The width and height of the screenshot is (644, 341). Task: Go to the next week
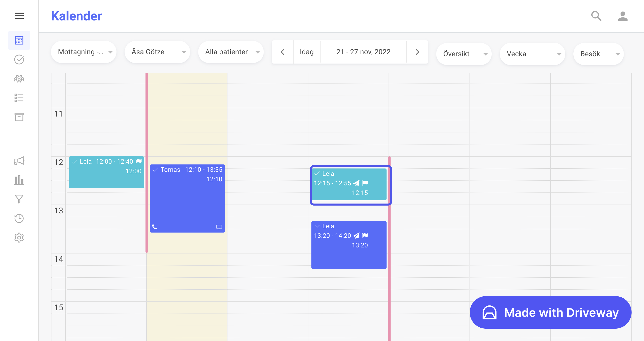(x=418, y=52)
